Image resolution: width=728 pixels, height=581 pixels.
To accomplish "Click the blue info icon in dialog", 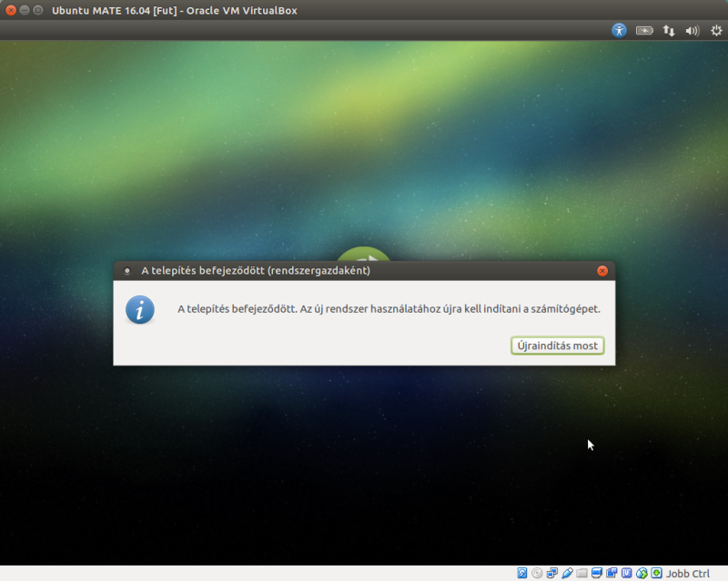I will coord(140,309).
